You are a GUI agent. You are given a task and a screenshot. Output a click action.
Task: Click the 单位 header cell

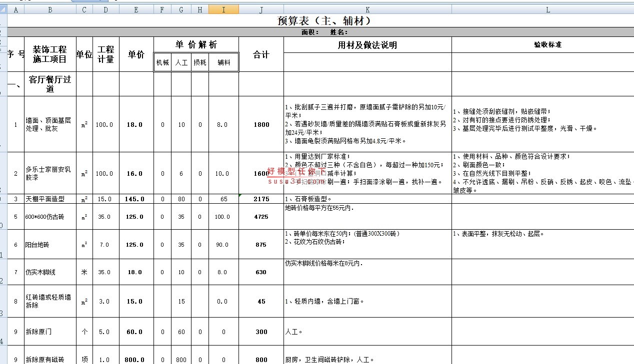click(84, 54)
